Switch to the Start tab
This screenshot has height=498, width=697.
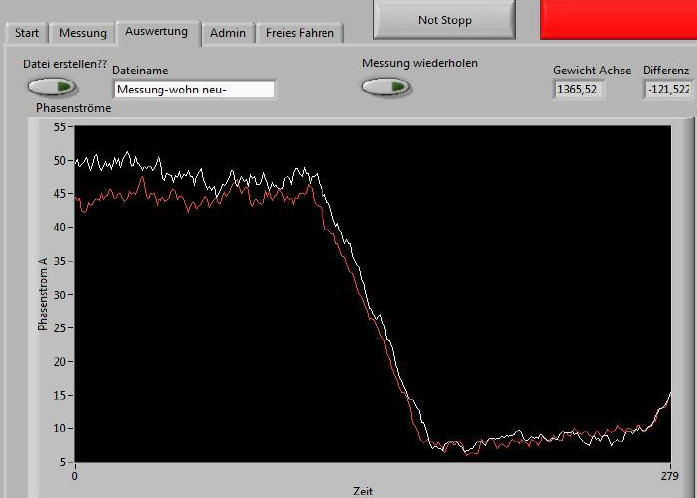[x=27, y=33]
